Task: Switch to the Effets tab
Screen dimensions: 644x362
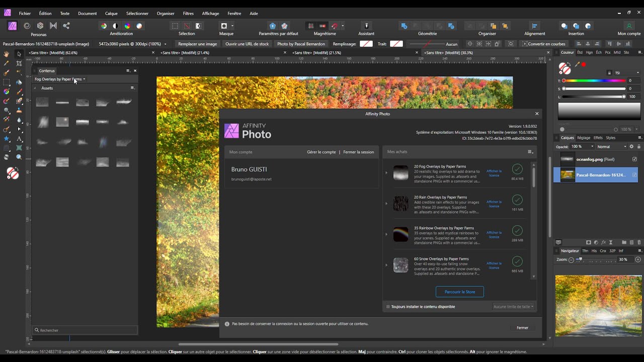Action: pos(598,138)
